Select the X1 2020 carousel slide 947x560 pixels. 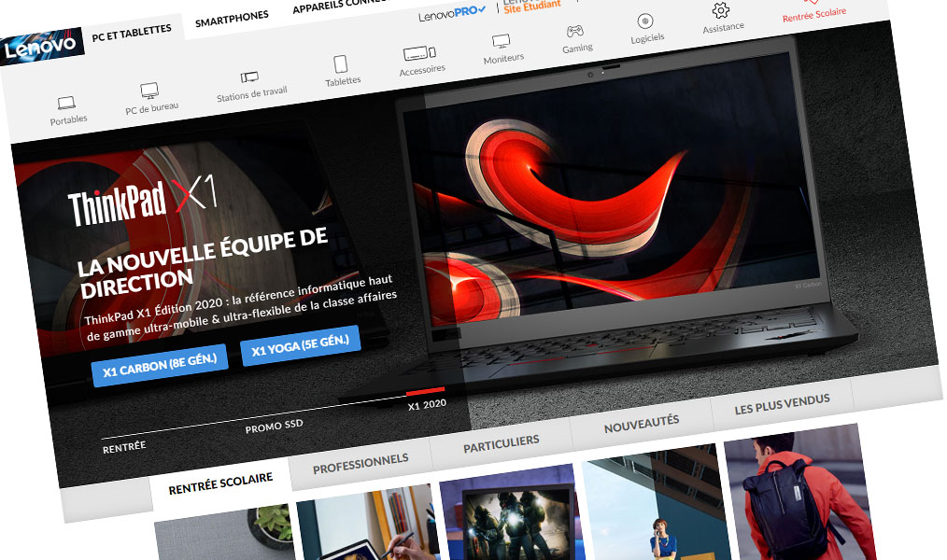tap(427, 405)
